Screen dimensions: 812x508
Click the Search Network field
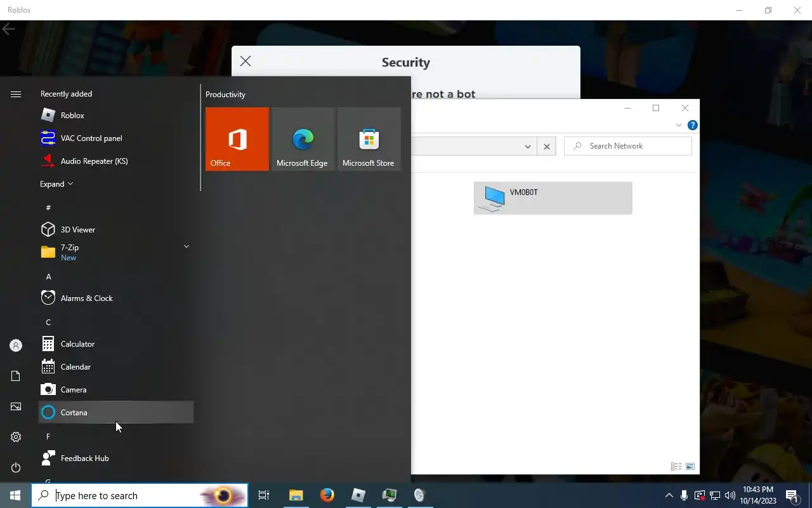click(x=628, y=146)
